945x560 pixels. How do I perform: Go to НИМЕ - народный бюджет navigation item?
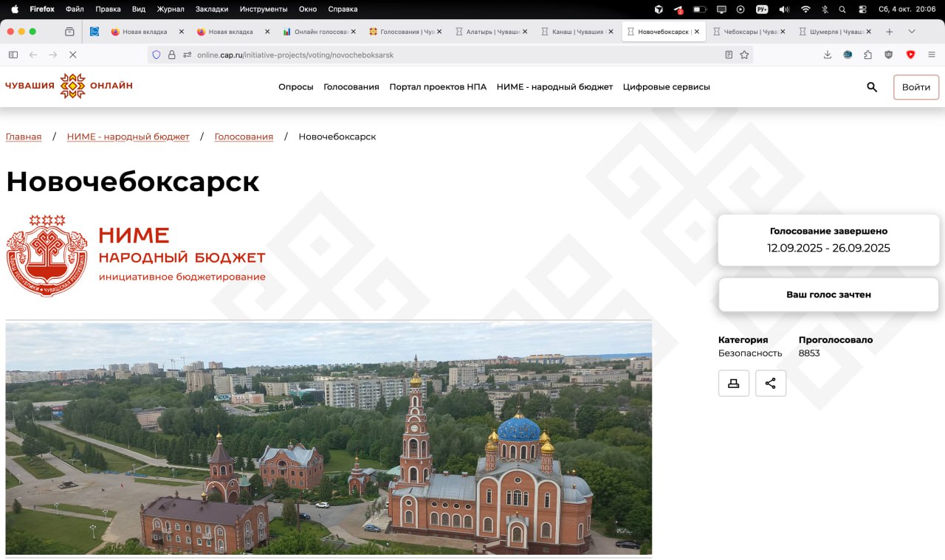[554, 87]
